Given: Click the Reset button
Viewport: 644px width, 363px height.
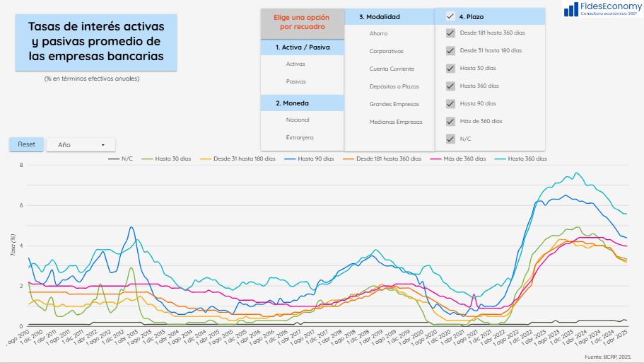Looking at the screenshot, I should pyautogui.click(x=26, y=144).
